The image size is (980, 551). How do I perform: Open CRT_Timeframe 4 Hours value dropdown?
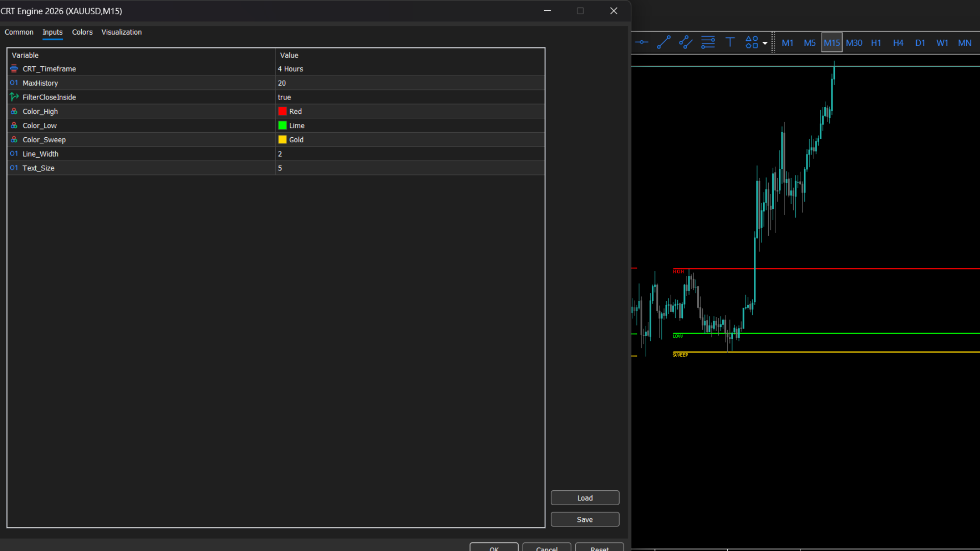pos(290,69)
